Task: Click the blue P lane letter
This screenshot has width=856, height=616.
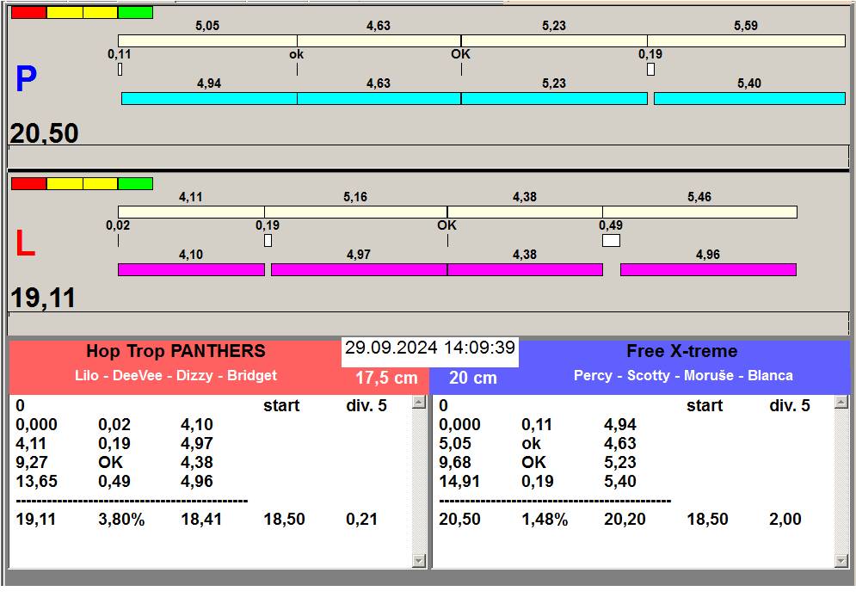Action: tap(26, 78)
